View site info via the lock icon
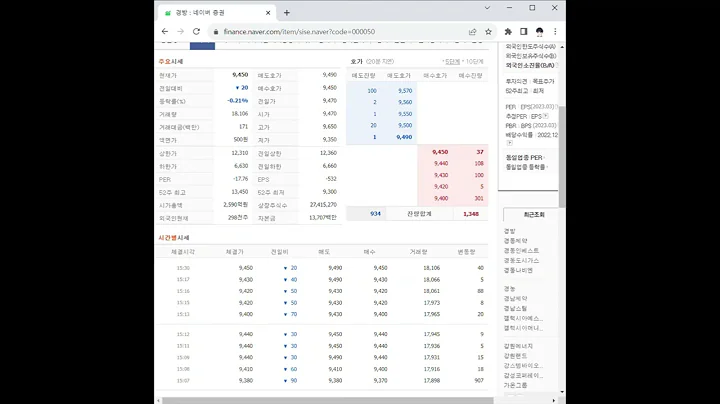The width and height of the screenshot is (720, 404). (216, 32)
